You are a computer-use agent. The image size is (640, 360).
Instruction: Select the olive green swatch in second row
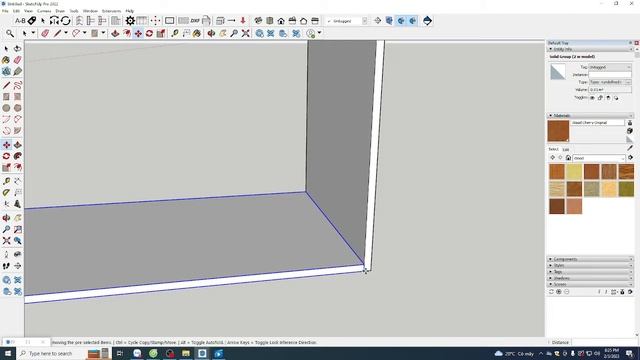(626, 189)
